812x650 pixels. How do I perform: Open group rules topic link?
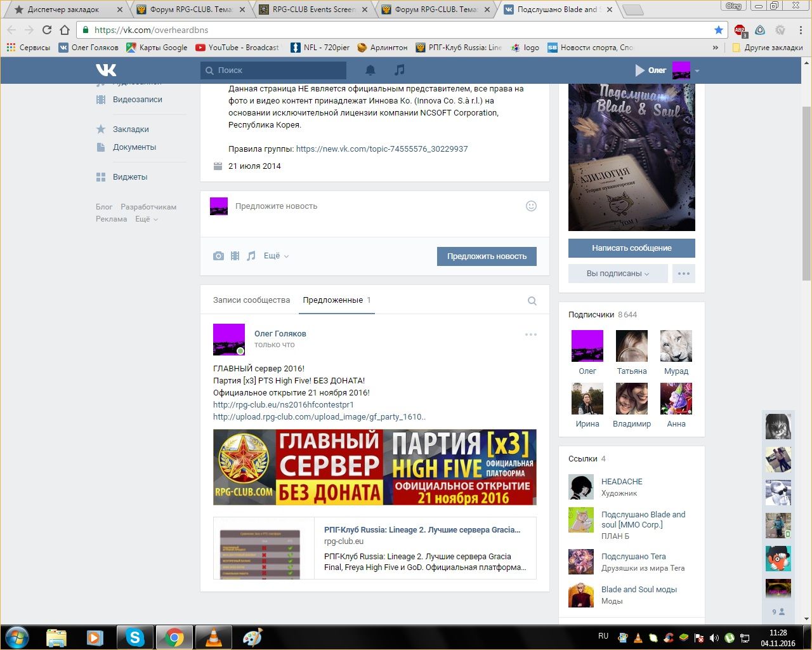[x=382, y=149]
